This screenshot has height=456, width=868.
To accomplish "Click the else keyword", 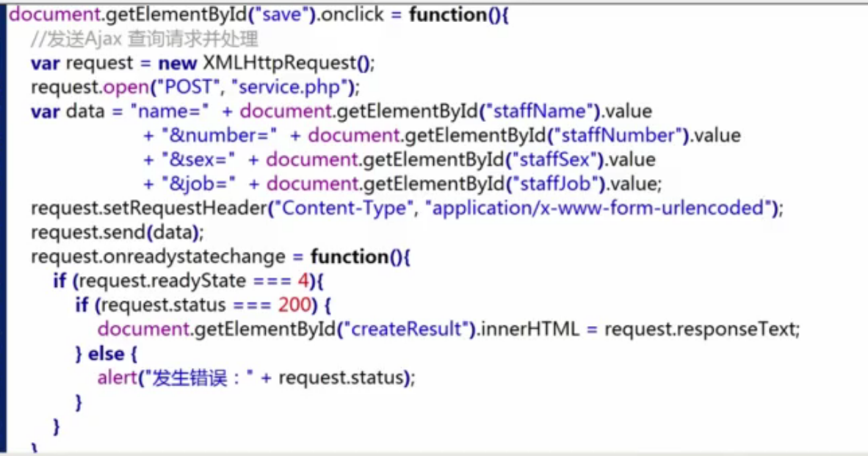I will (106, 354).
